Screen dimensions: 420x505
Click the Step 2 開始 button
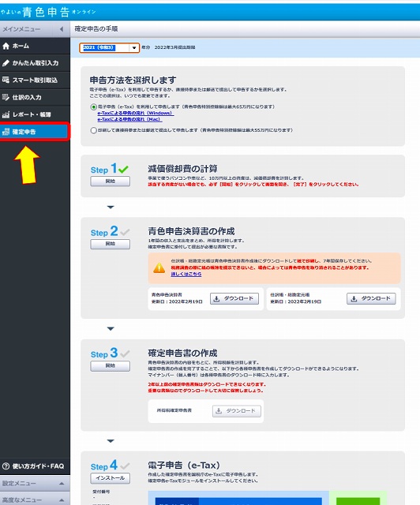pos(111,244)
